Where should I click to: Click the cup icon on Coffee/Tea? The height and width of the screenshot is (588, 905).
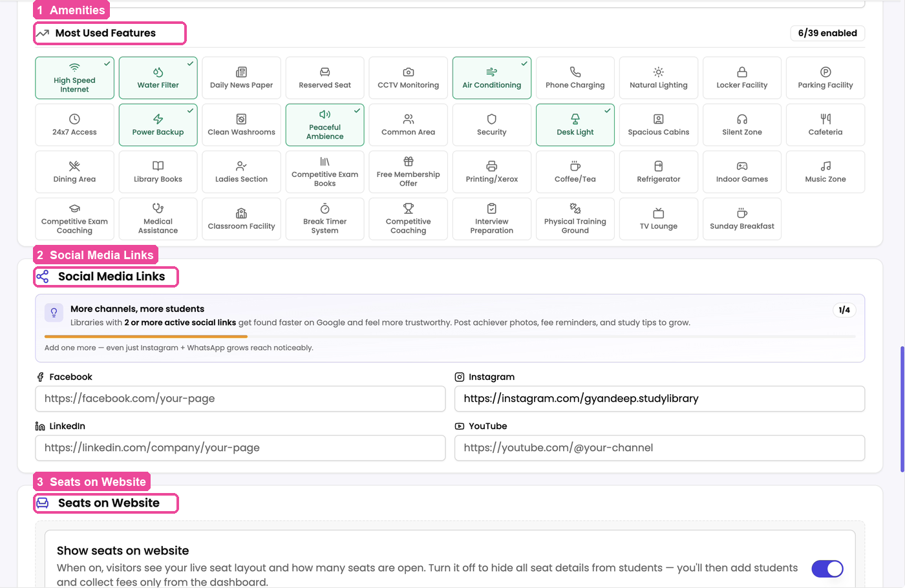[575, 167]
